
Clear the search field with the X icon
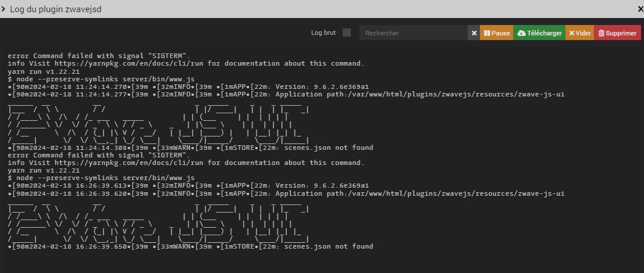[474, 33]
